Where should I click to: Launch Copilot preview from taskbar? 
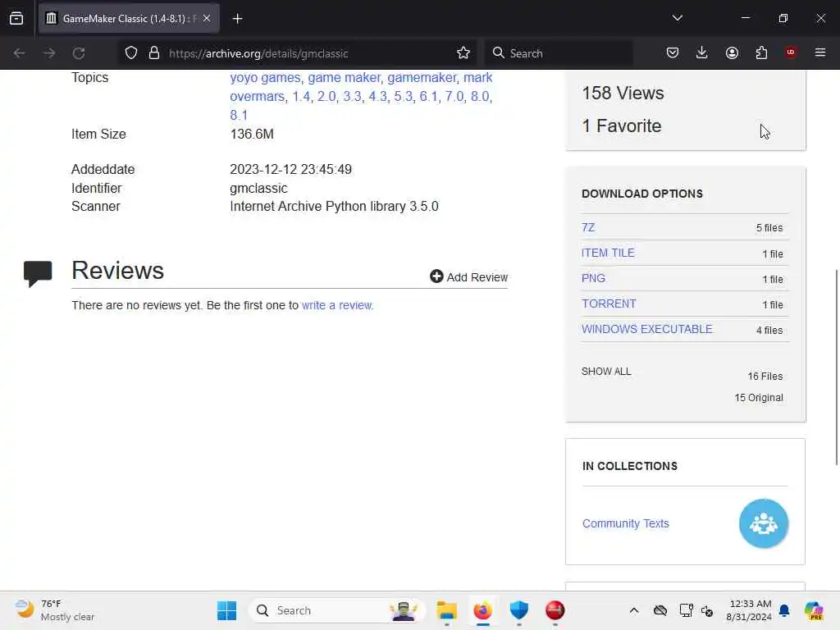pos(814,610)
